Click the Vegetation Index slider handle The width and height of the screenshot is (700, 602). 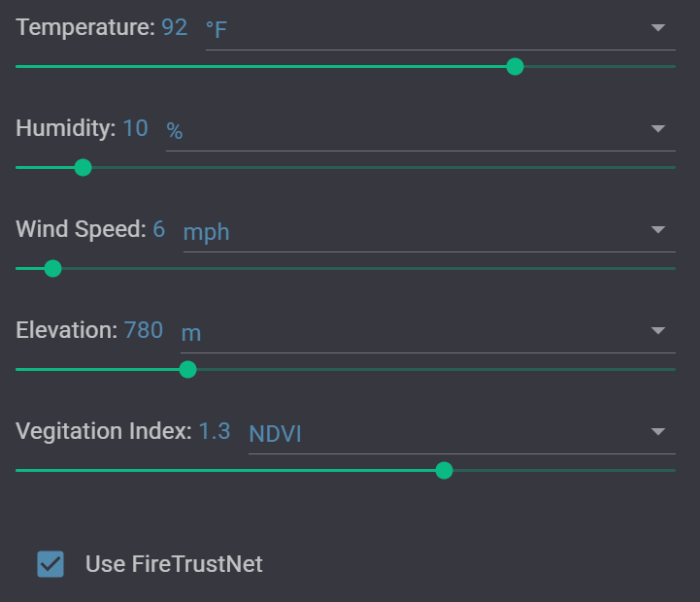(x=445, y=471)
